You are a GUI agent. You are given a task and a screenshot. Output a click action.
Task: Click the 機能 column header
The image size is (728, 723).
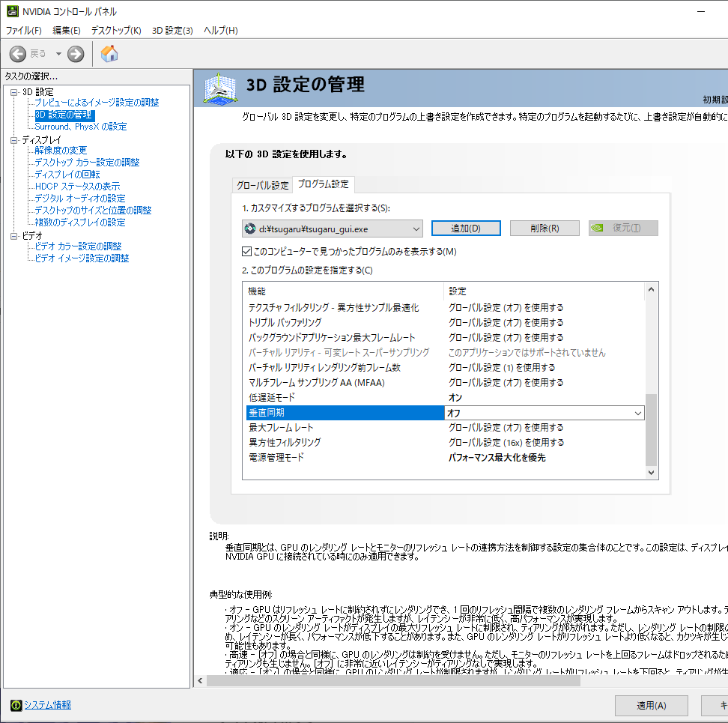pos(344,291)
